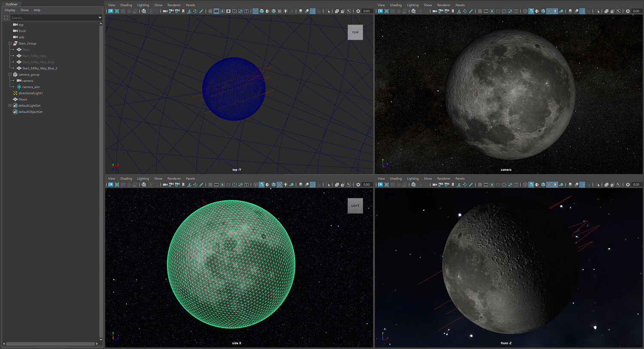This screenshot has width=644, height=349.
Task: Toggle Smooth Shade All in camera panel
Action: point(531,11)
